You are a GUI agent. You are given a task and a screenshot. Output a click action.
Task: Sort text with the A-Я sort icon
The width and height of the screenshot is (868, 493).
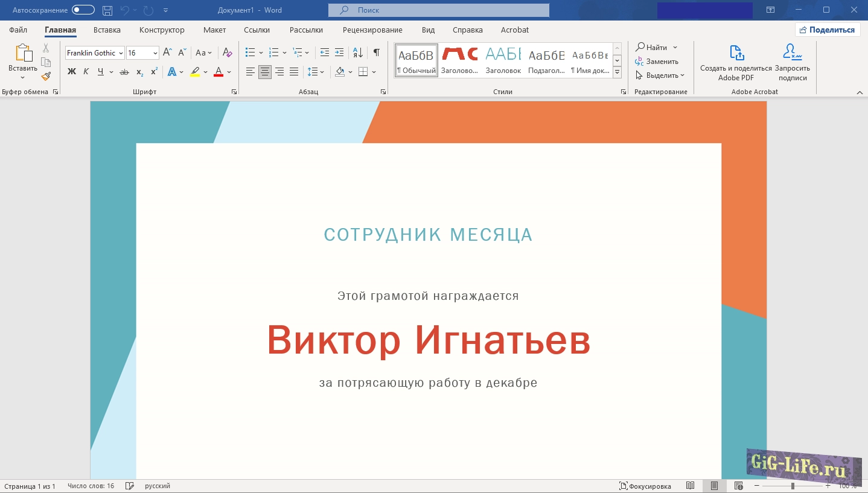[x=358, y=52]
